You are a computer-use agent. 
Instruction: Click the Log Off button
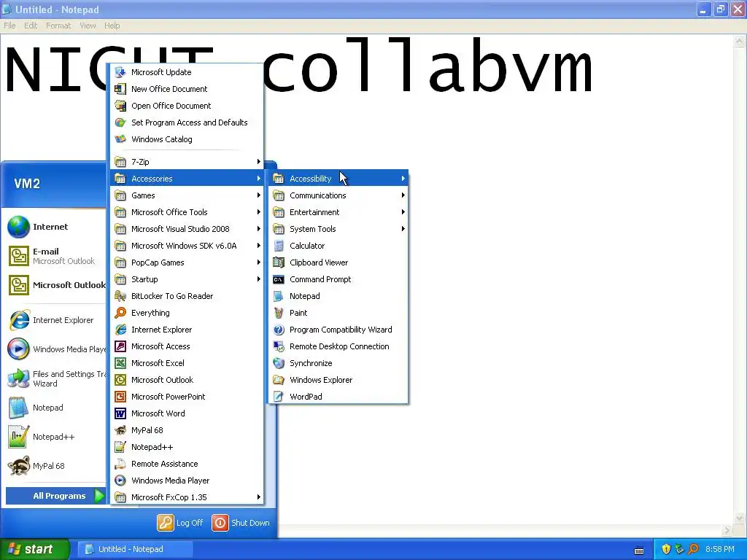(x=180, y=523)
